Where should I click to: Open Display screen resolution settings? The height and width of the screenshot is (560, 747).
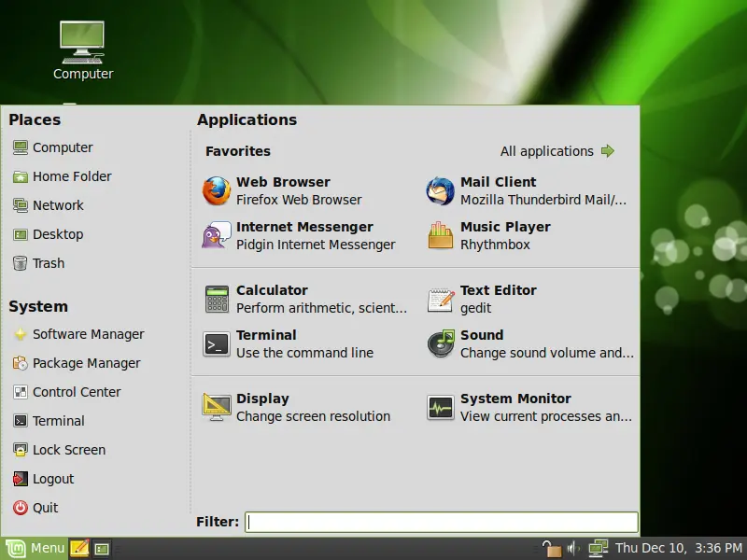(216, 407)
